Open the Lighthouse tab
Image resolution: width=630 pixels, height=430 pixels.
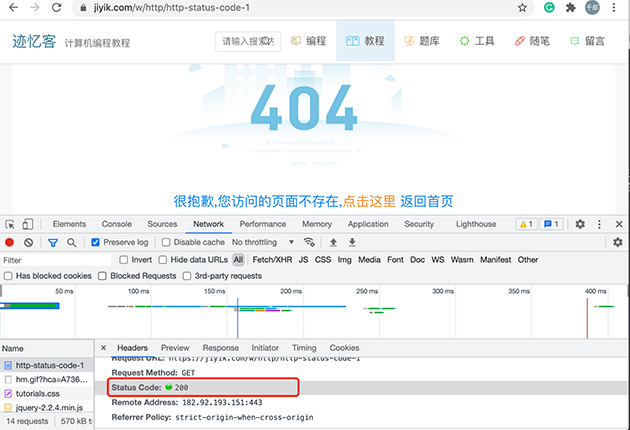tap(476, 224)
